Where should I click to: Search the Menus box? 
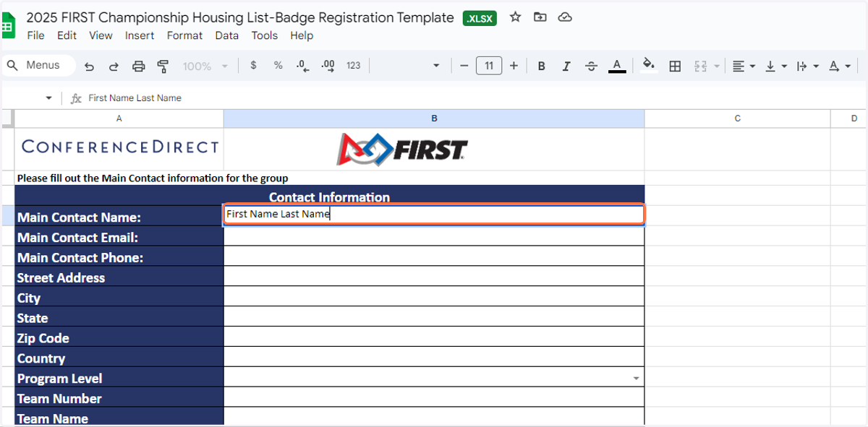click(38, 66)
